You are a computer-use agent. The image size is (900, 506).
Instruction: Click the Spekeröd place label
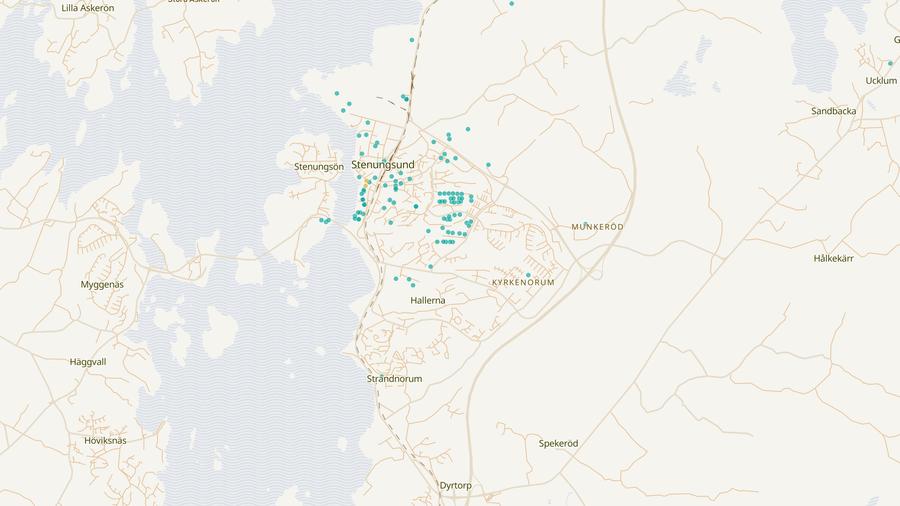pyautogui.click(x=558, y=443)
